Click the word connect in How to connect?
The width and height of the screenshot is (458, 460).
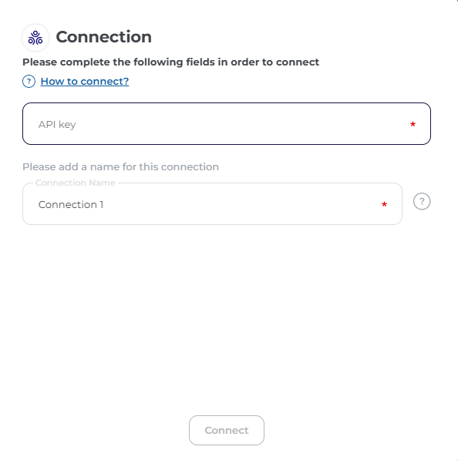pyautogui.click(x=105, y=81)
